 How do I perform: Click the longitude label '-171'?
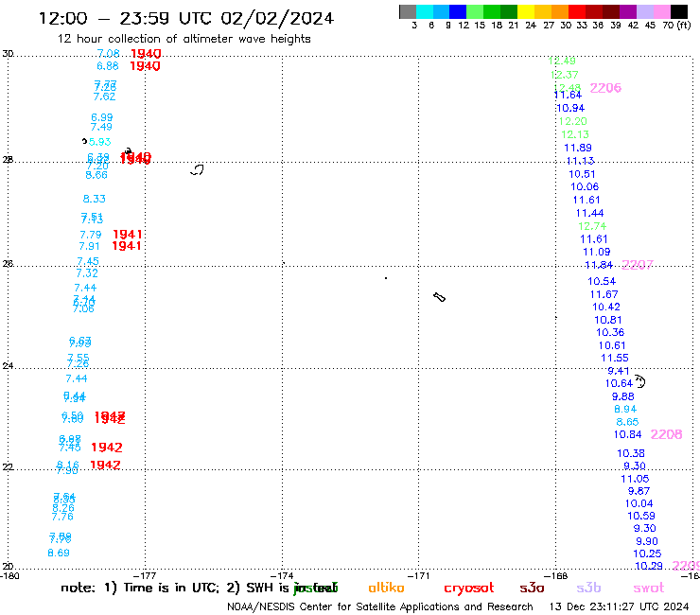(x=419, y=576)
